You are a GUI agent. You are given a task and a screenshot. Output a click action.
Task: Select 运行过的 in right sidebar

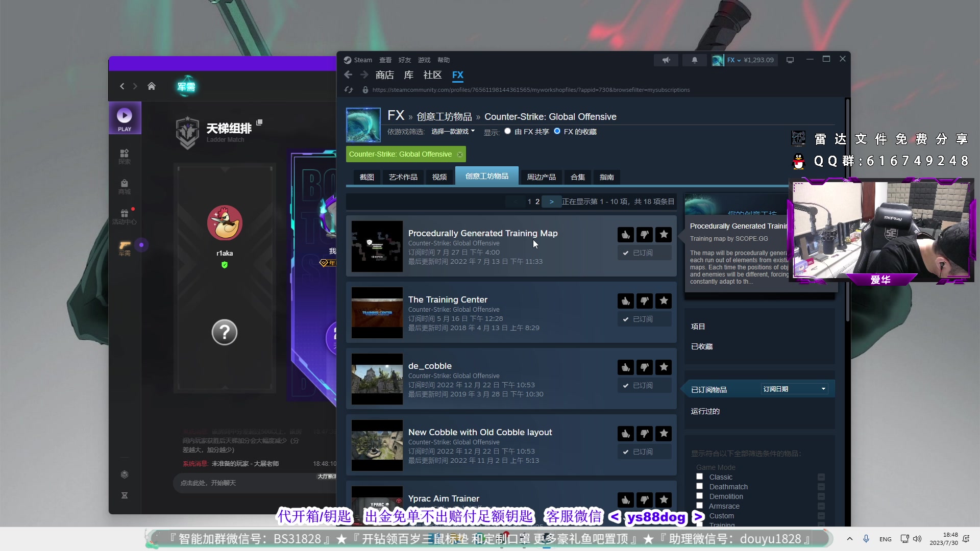(x=705, y=411)
